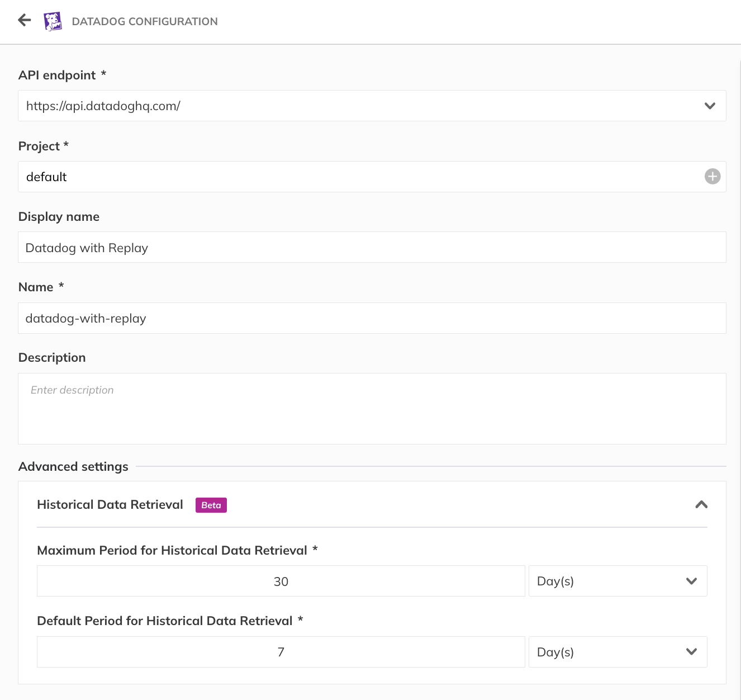Click the Advanced settings label

(x=73, y=466)
